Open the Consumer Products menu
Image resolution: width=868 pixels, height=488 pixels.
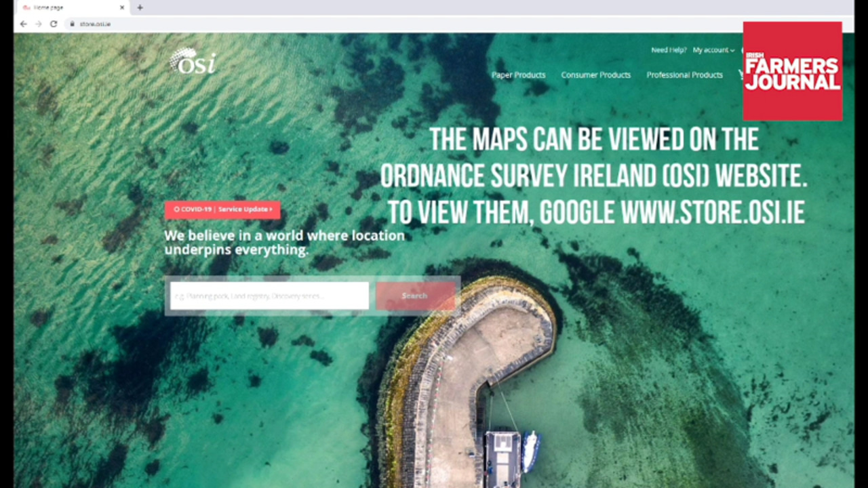(x=595, y=75)
